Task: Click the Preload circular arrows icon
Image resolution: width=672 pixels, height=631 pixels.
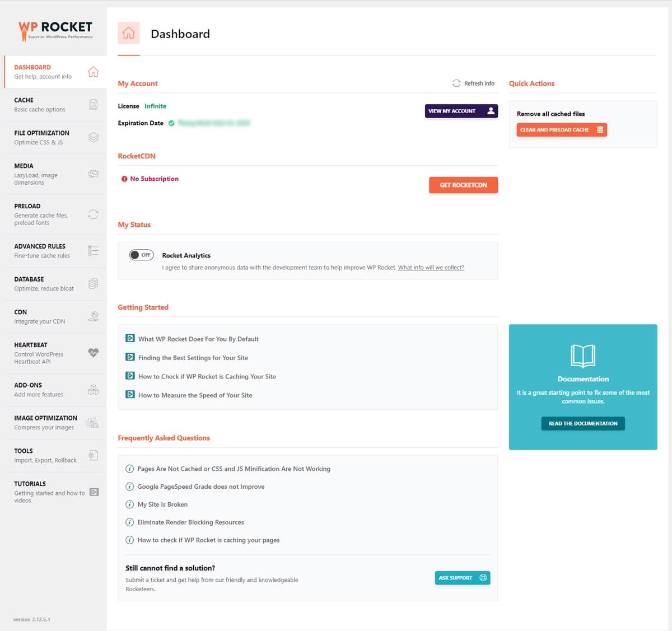Action: point(94,214)
